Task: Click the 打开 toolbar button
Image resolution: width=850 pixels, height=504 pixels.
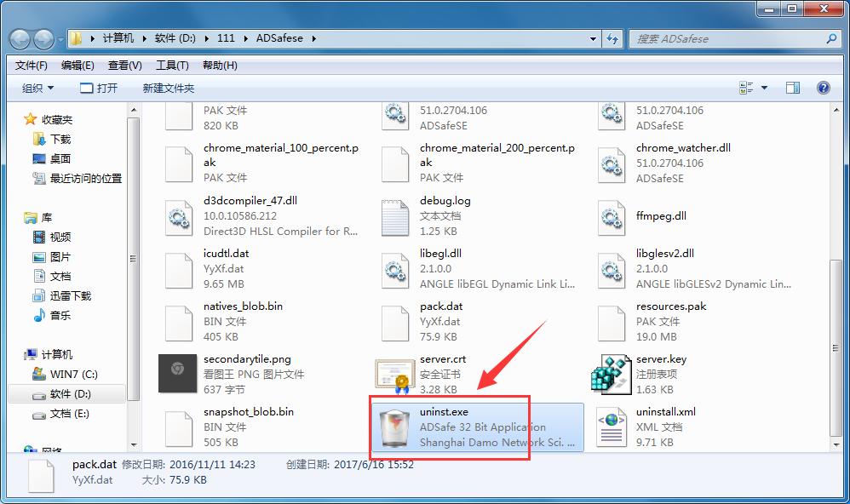Action: [x=99, y=88]
